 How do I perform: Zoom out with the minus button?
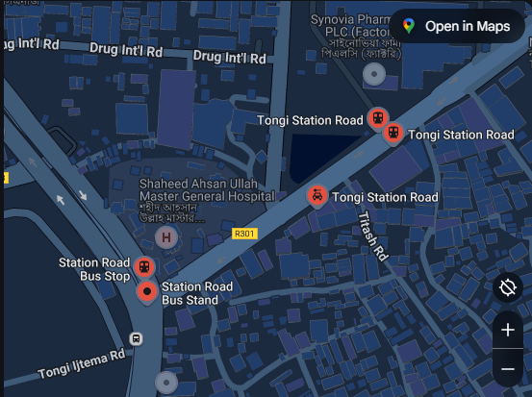[x=508, y=368]
